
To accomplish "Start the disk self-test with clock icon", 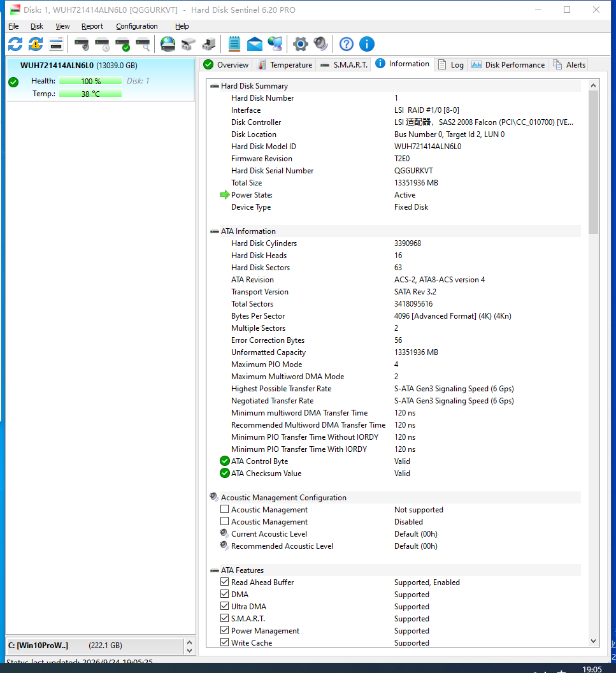I will [x=102, y=44].
